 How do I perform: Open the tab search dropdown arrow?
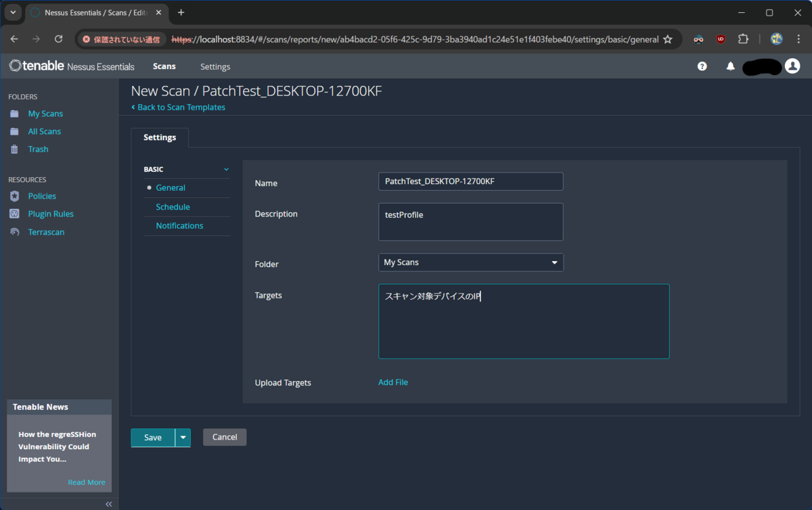point(13,13)
